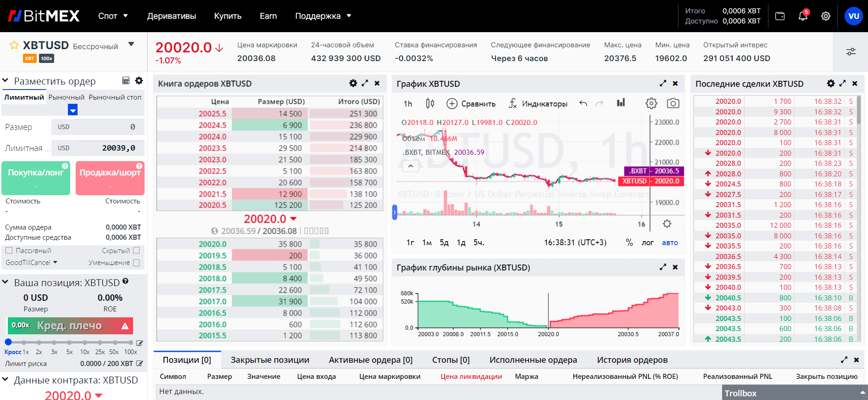Close the order book XBTUSD panel
The image size is (868, 400).
coord(377,83)
